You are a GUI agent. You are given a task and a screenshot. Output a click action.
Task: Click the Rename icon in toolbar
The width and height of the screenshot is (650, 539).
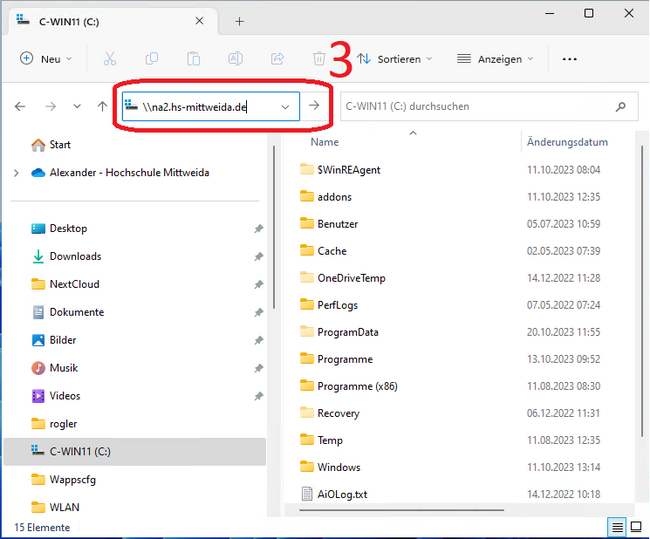coord(236,59)
